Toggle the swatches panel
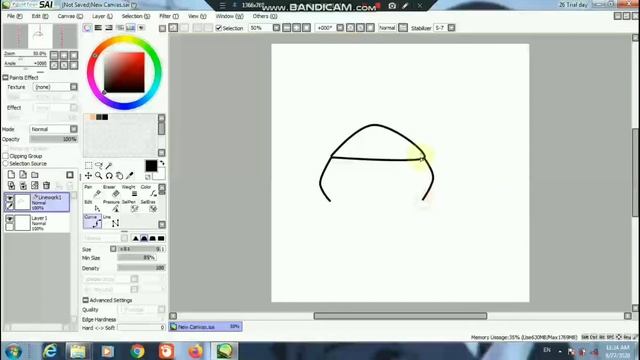Viewport: 640px width, 360px height. [x=130, y=28]
